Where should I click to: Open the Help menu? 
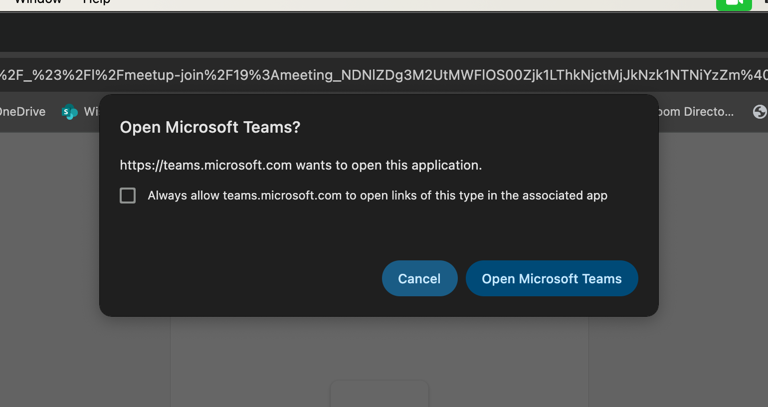(97, 3)
